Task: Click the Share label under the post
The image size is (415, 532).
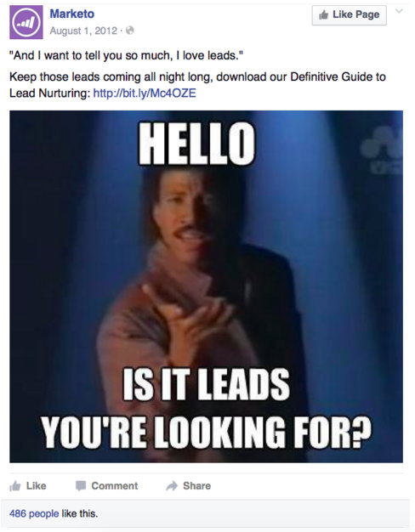Action: pos(197,486)
